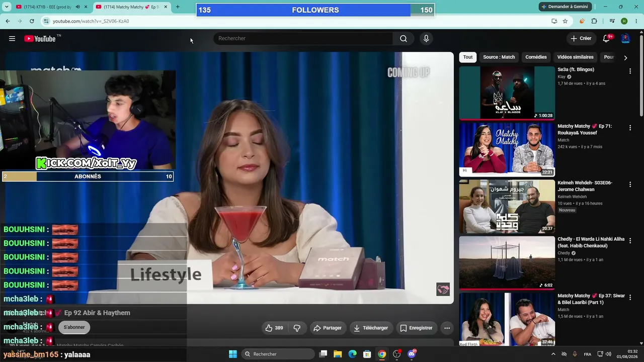This screenshot has height=362, width=644.
Task: Select the Comédies filter chip
Action: coord(536,57)
